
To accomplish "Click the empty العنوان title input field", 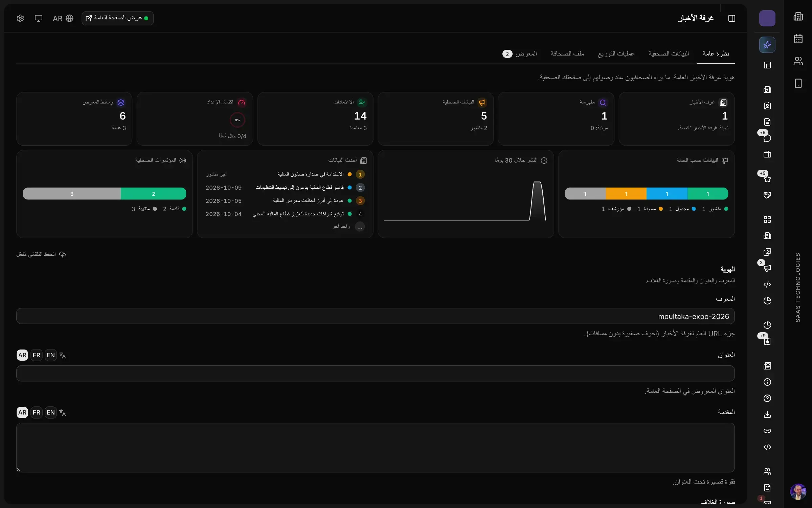I will pos(375,373).
